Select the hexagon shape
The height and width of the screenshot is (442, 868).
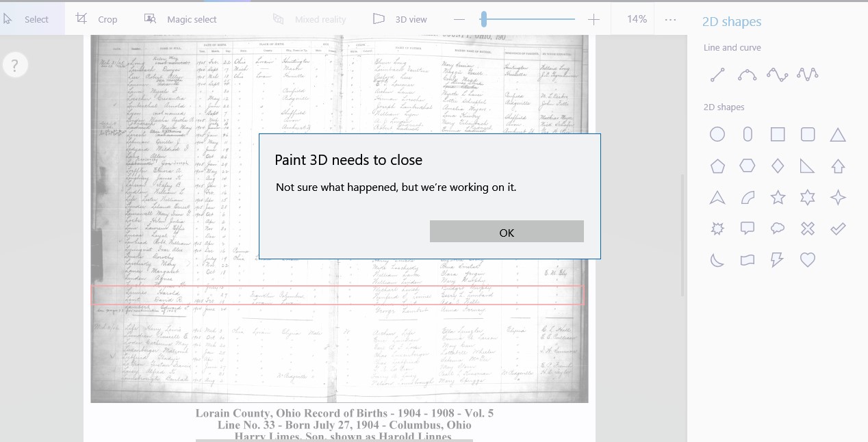[x=747, y=166]
